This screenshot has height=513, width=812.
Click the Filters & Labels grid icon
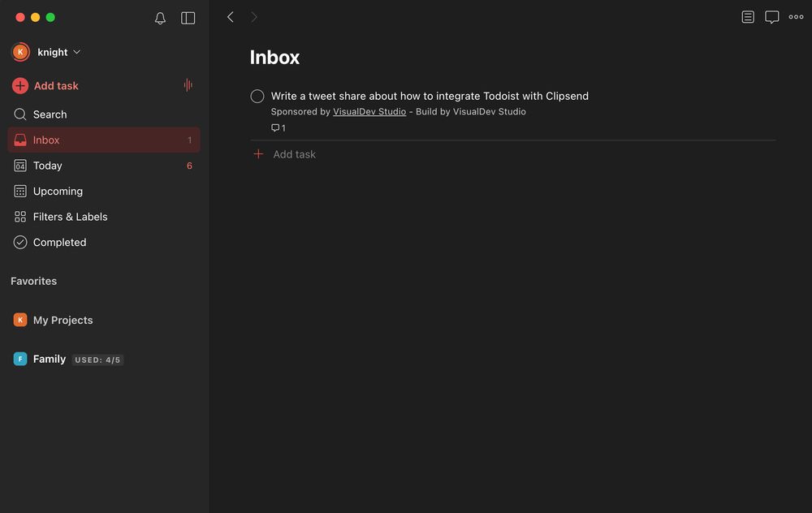20,217
